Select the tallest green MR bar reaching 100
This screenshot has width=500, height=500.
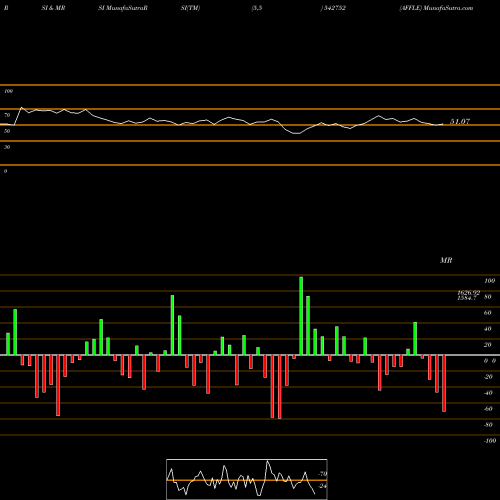click(x=301, y=316)
